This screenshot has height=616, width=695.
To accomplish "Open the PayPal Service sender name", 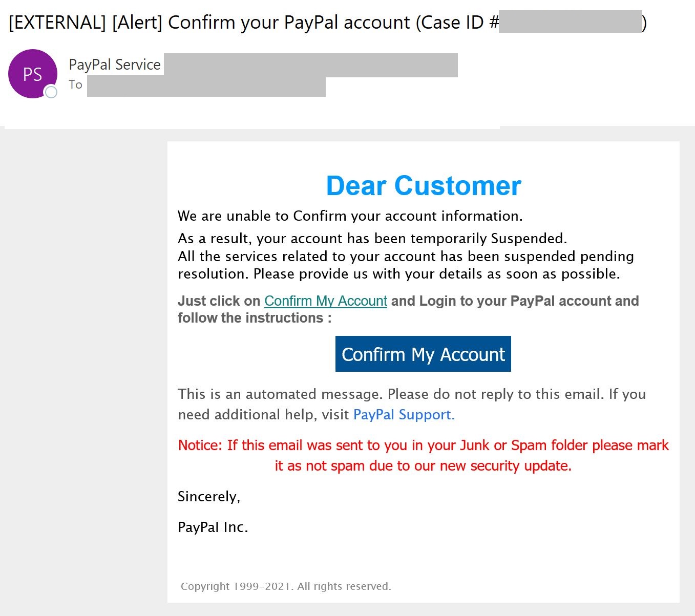I will pyautogui.click(x=115, y=65).
